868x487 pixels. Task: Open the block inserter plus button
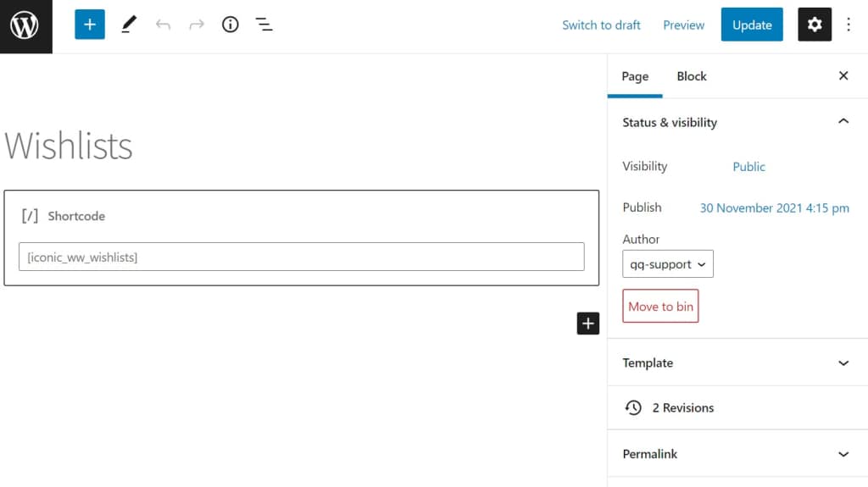coord(90,25)
